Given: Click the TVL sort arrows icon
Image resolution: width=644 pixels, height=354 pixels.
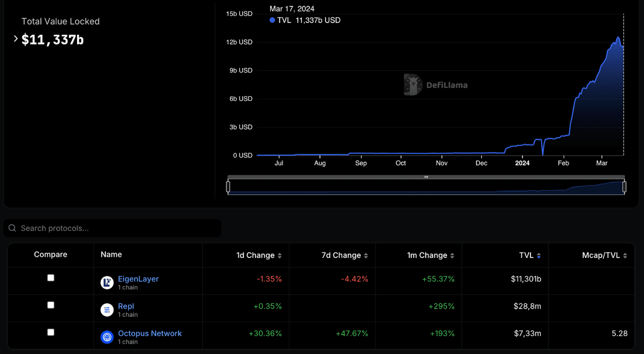Looking at the screenshot, I should [539, 256].
